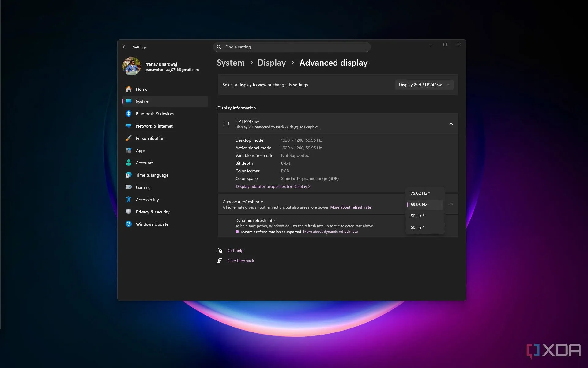Click the Give feedback icon
The height and width of the screenshot is (368, 588).
click(220, 261)
